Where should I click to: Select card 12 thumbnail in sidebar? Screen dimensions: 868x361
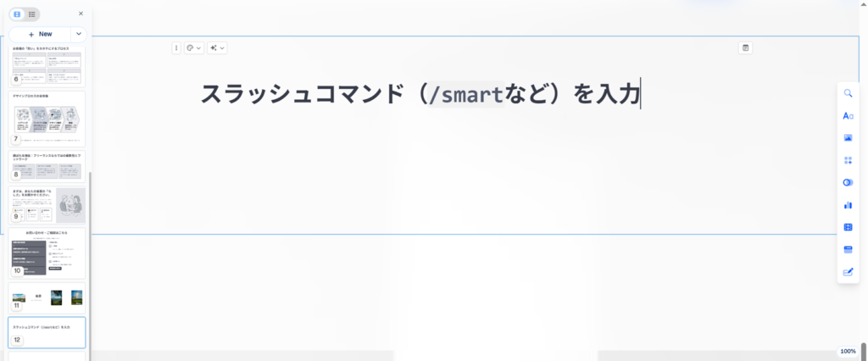point(47,332)
